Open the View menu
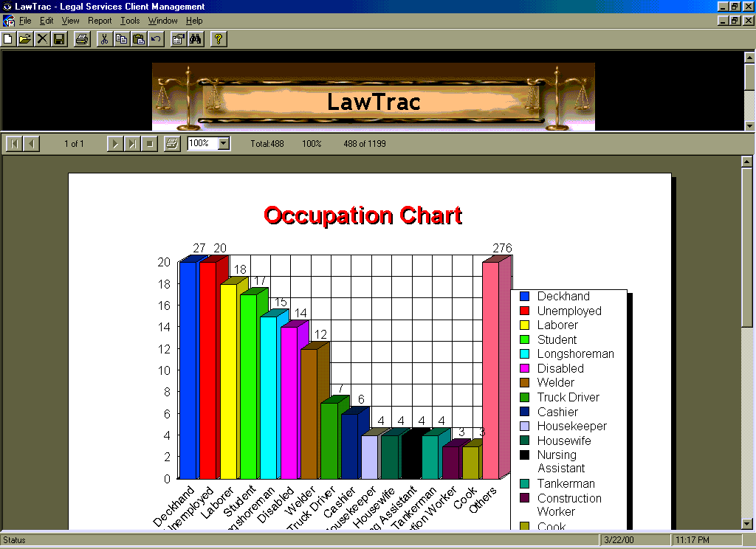Image resolution: width=756 pixels, height=549 pixels. (x=70, y=21)
